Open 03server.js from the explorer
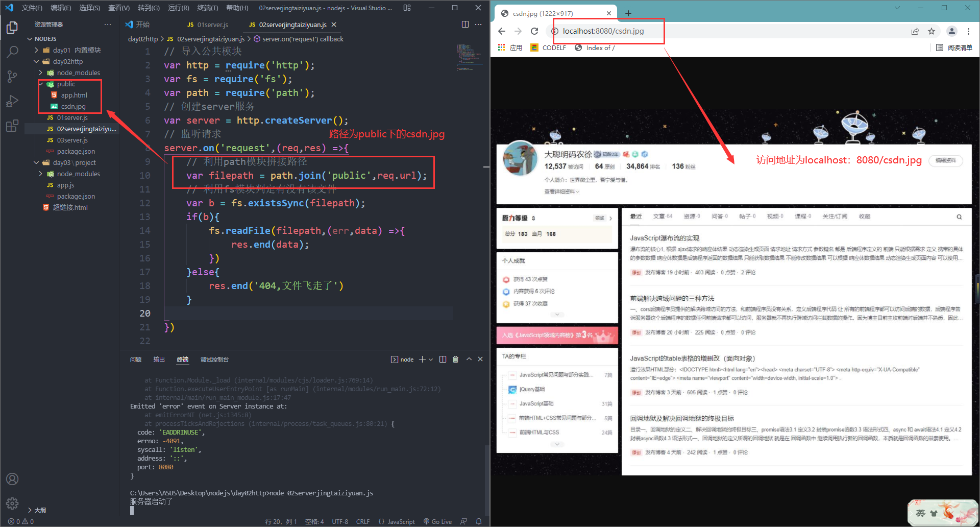Image resolution: width=980 pixels, height=527 pixels. (72, 140)
